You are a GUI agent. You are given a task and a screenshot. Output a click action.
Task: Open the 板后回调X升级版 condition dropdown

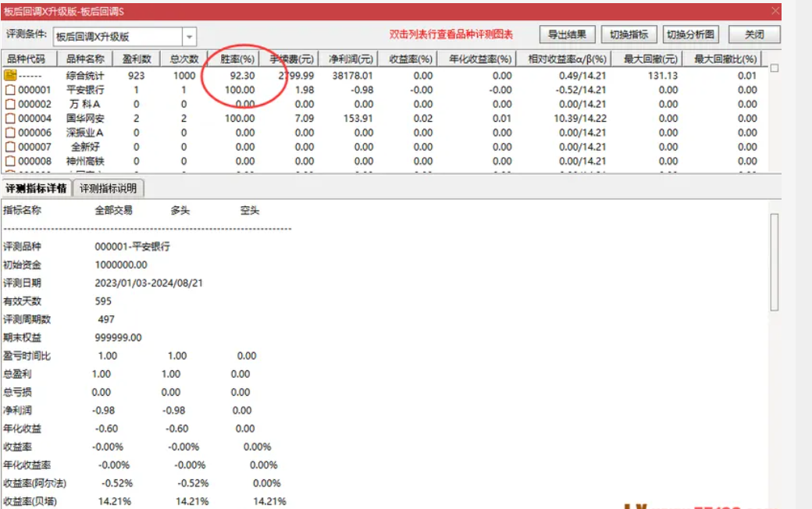(117, 35)
